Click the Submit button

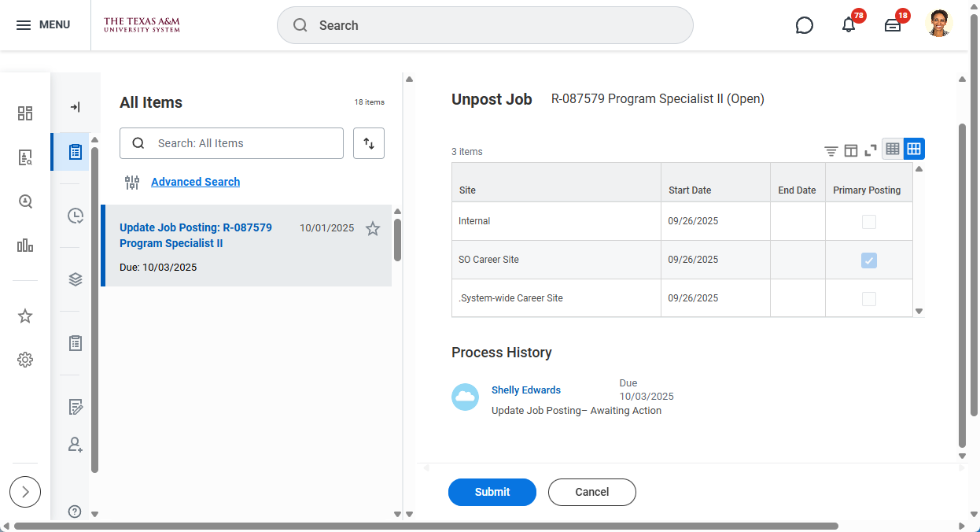pos(492,492)
